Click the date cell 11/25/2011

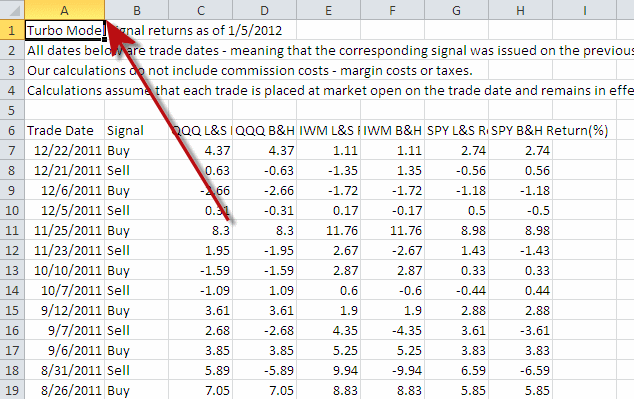(x=65, y=230)
